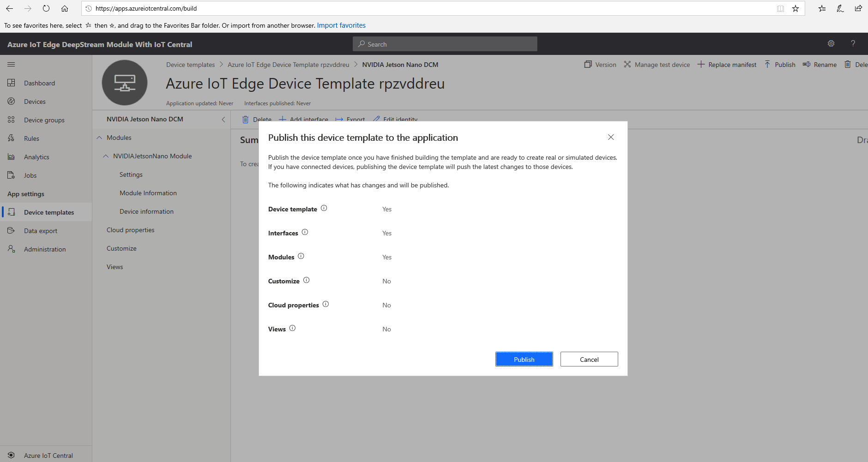Collapse the NVIDIA Jetson Nano DCM panel chevron
Viewport: 868px width, 462px height.
pyautogui.click(x=223, y=119)
